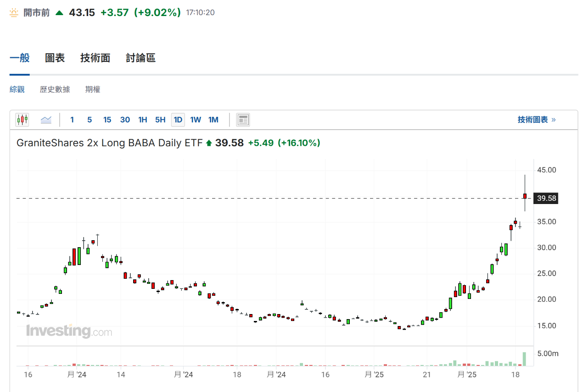Open the 圖表 tab
Viewport: 583px width, 392px height.
[55, 58]
